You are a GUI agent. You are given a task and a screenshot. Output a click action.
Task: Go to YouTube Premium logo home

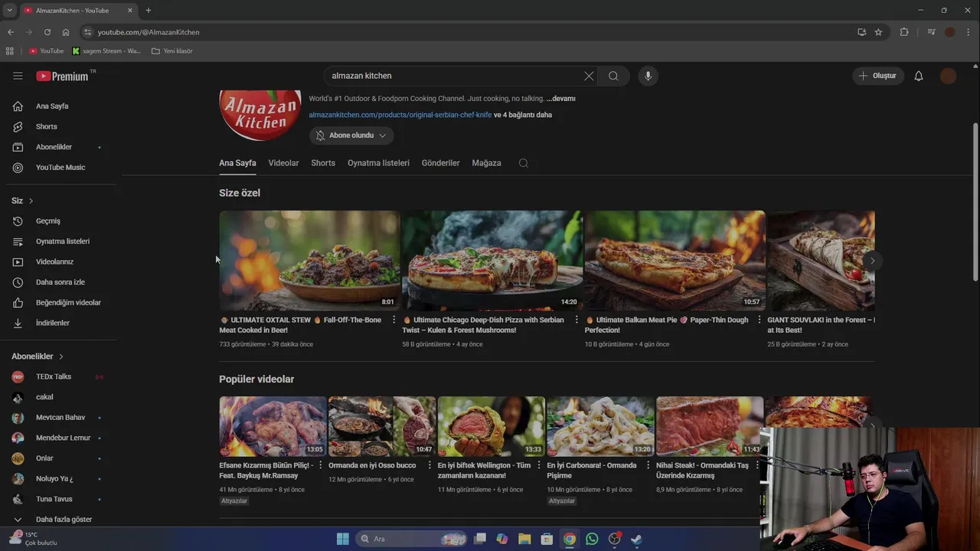(x=62, y=76)
